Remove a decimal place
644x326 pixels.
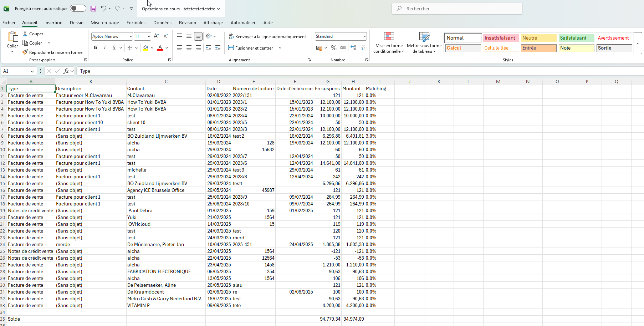[363, 48]
